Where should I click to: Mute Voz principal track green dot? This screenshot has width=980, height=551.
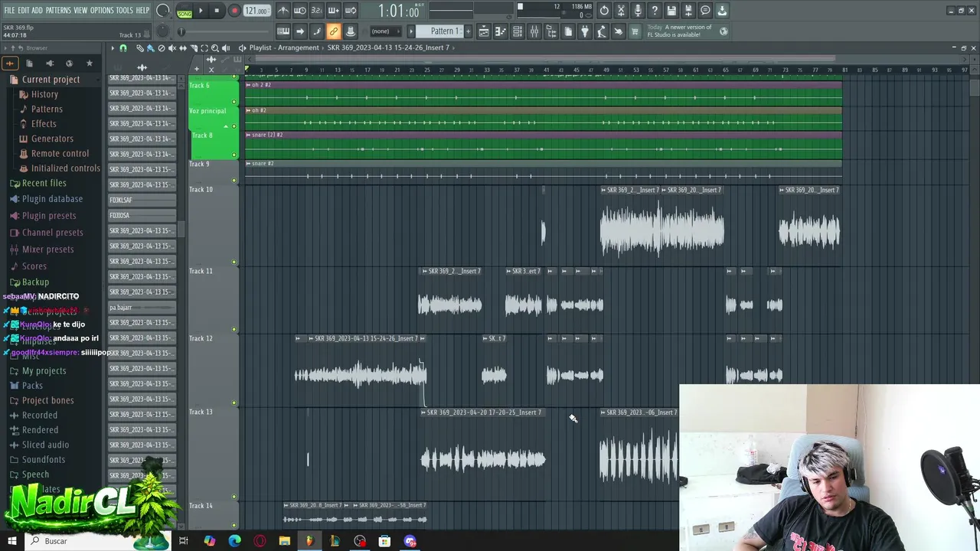pyautogui.click(x=234, y=126)
